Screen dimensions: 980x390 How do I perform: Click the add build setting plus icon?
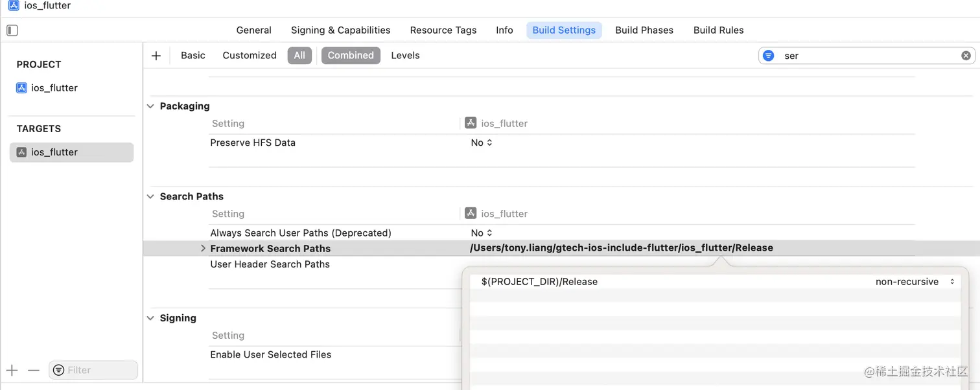point(156,56)
